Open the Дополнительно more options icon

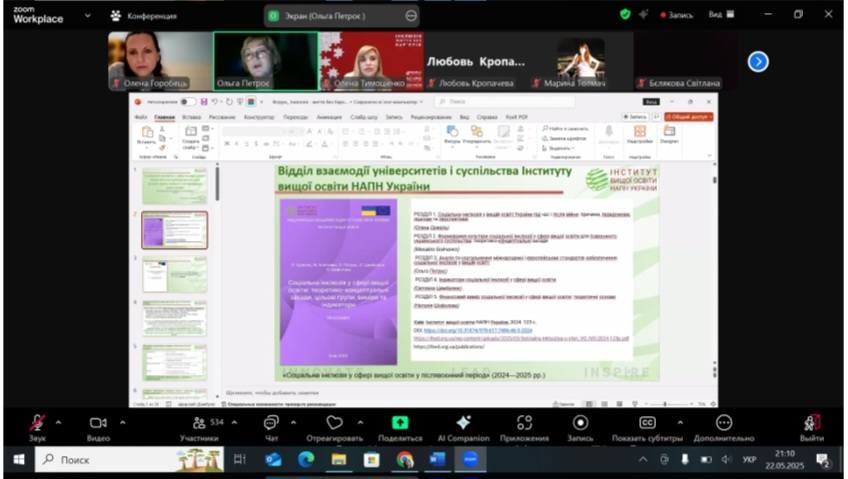pos(724,423)
